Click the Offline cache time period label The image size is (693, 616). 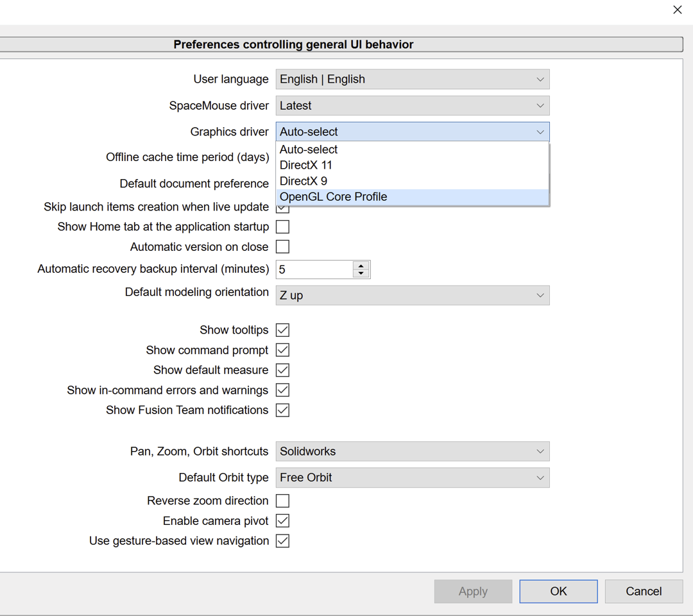pyautogui.click(x=187, y=157)
